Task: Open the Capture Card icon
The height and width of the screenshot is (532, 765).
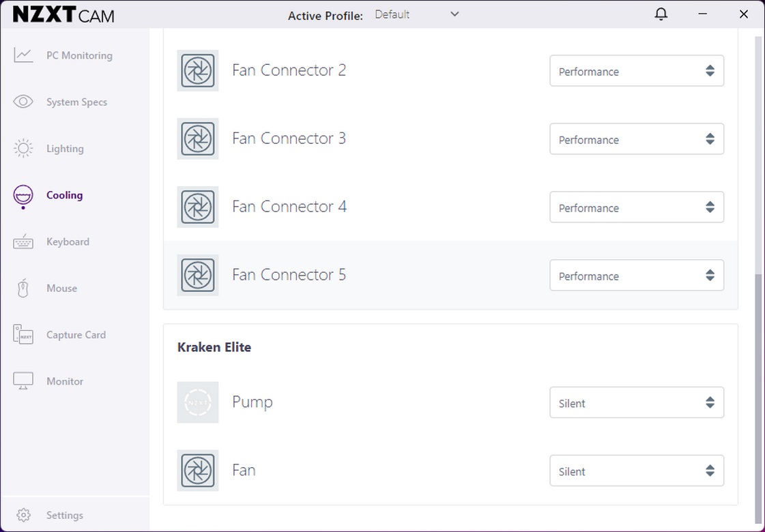Action: click(23, 335)
